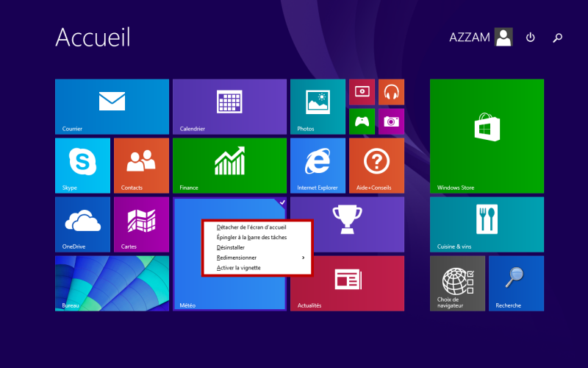Open the Photos tile

point(318,107)
